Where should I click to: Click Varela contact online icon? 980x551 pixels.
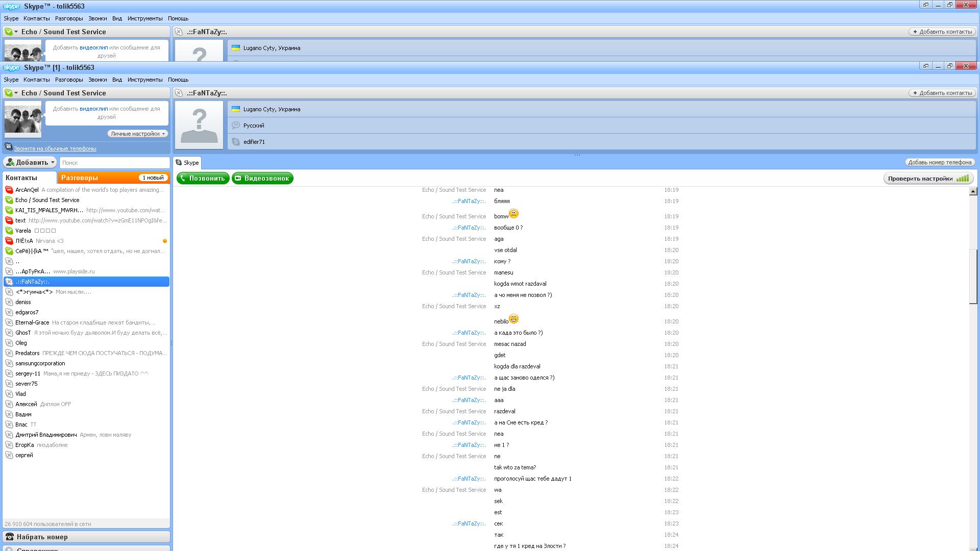[9, 231]
